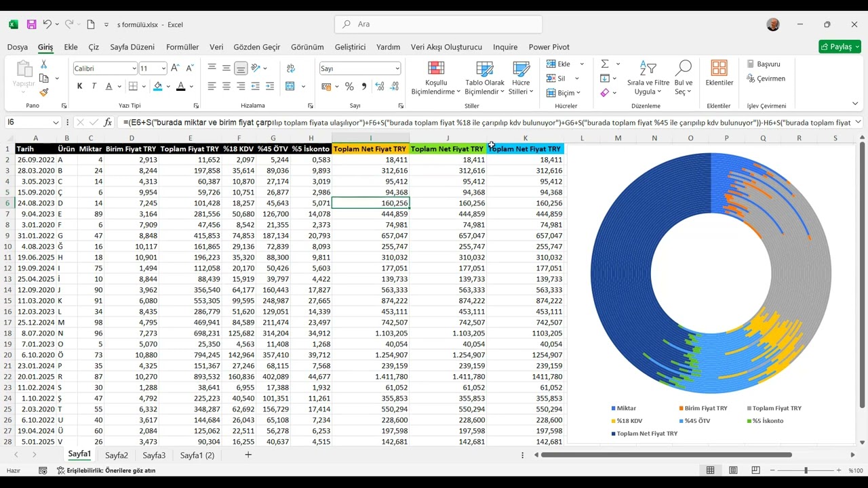Open the Power Pivot ribbon tab
868x488 pixels.
[x=549, y=47]
